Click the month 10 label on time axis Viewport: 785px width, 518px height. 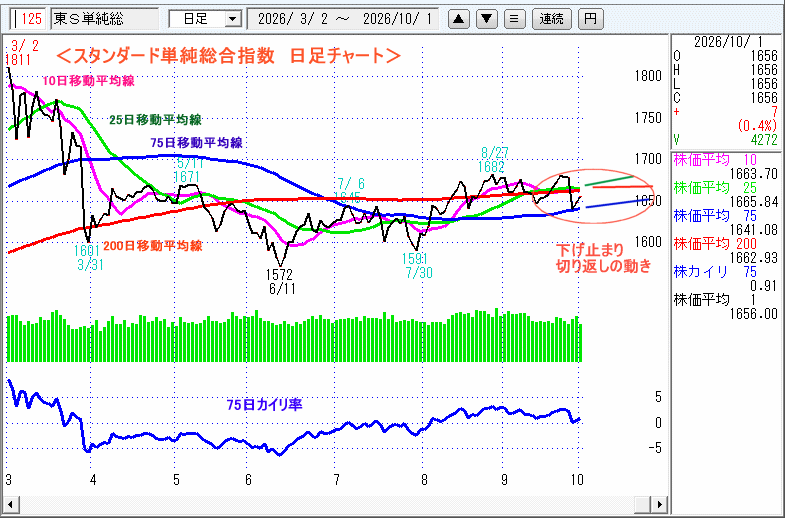[577, 480]
